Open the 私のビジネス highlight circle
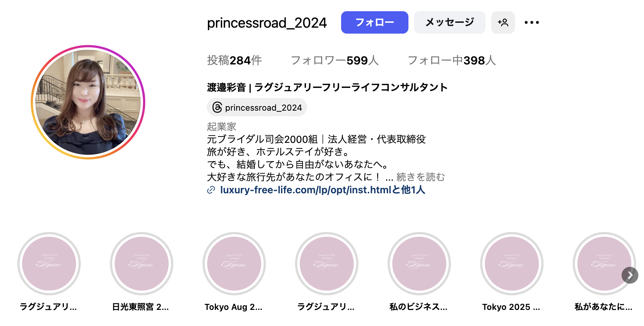The height and width of the screenshot is (326, 644). click(x=419, y=264)
